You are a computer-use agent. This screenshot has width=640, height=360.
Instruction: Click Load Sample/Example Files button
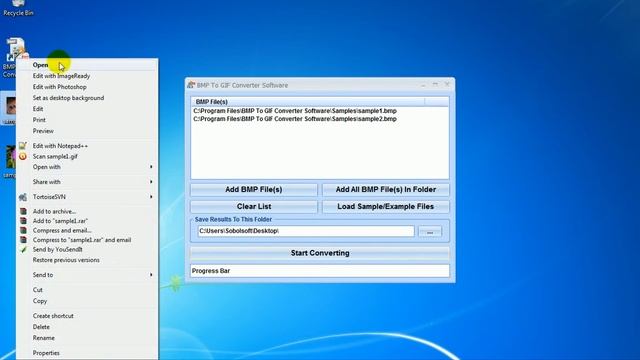click(x=386, y=207)
